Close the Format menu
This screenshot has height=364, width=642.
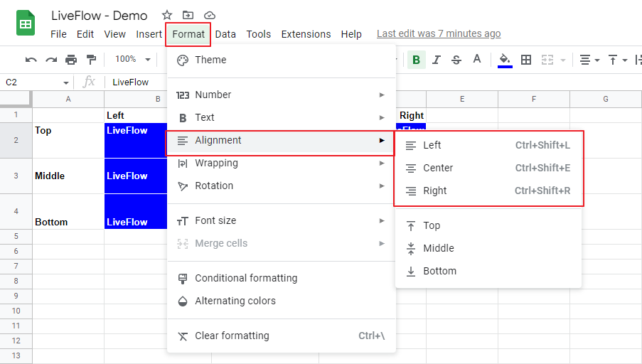188,34
